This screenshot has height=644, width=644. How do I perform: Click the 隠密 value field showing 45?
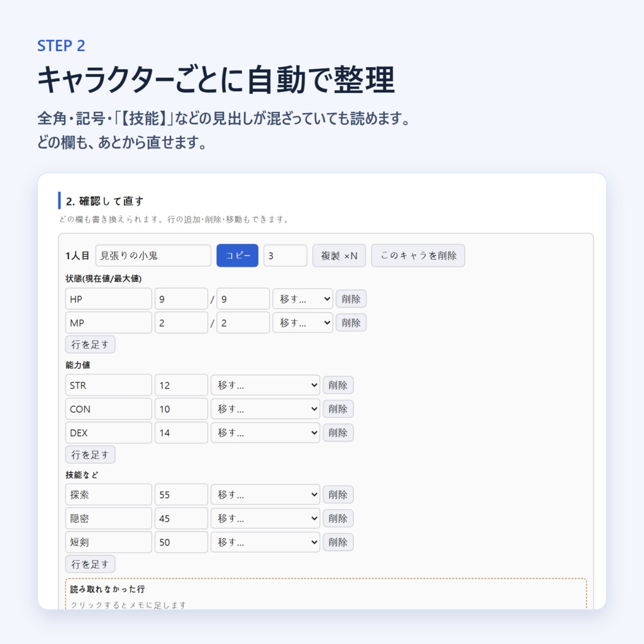181,519
